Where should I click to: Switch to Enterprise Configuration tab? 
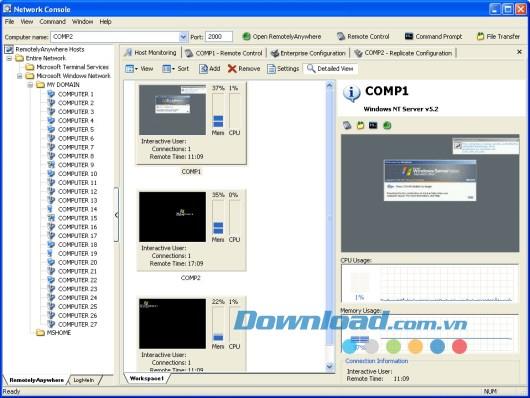coord(308,53)
